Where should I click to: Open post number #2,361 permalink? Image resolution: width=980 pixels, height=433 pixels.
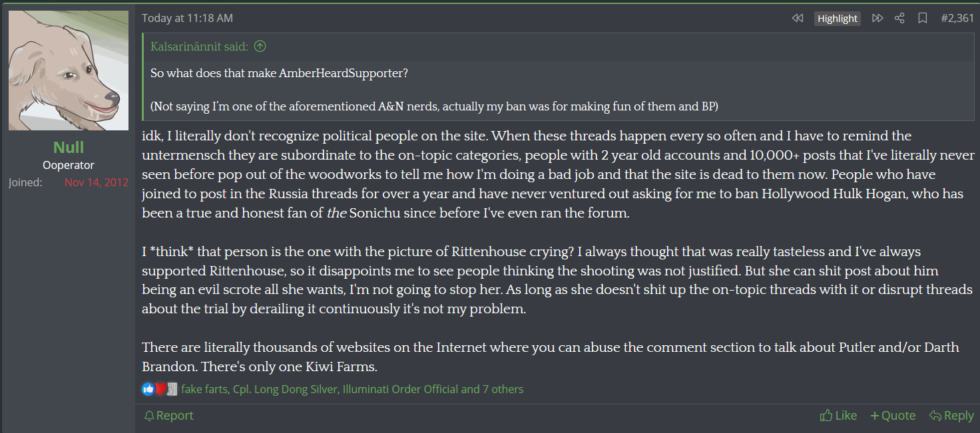957,19
